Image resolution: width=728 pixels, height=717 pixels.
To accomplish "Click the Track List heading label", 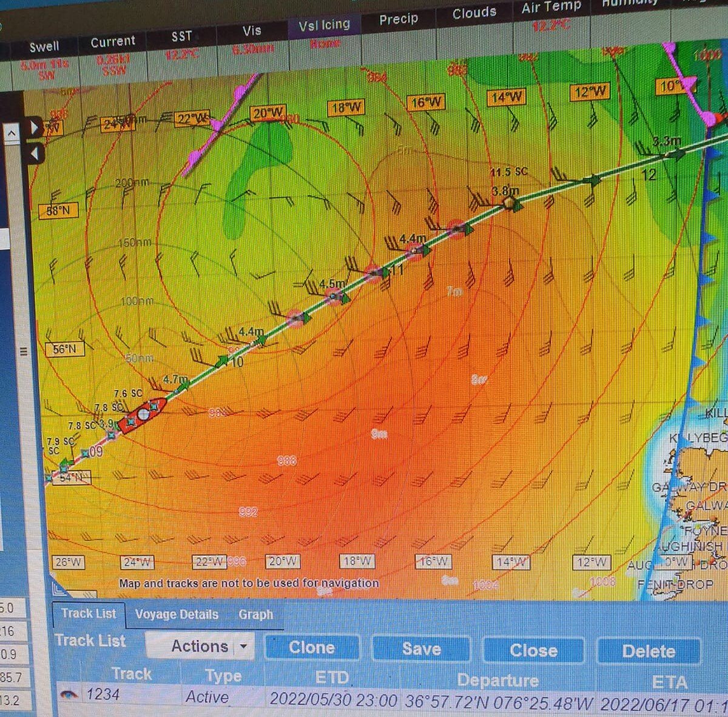I will [x=90, y=641].
